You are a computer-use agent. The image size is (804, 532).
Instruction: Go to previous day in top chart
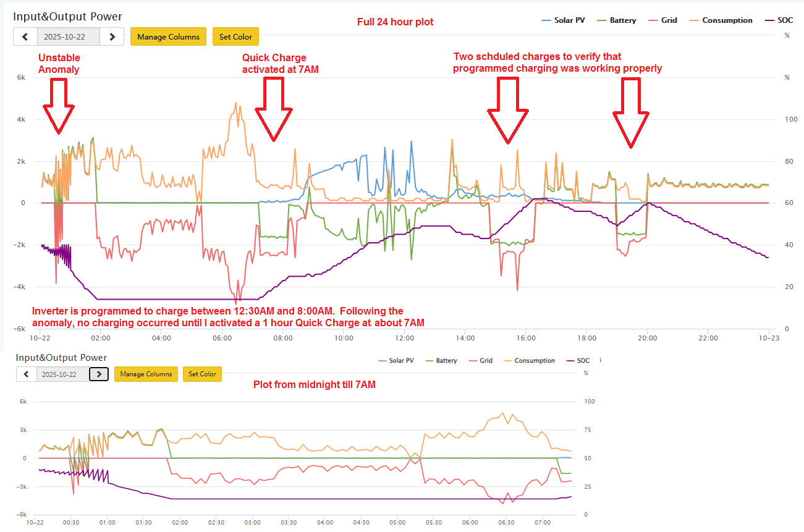(x=25, y=36)
